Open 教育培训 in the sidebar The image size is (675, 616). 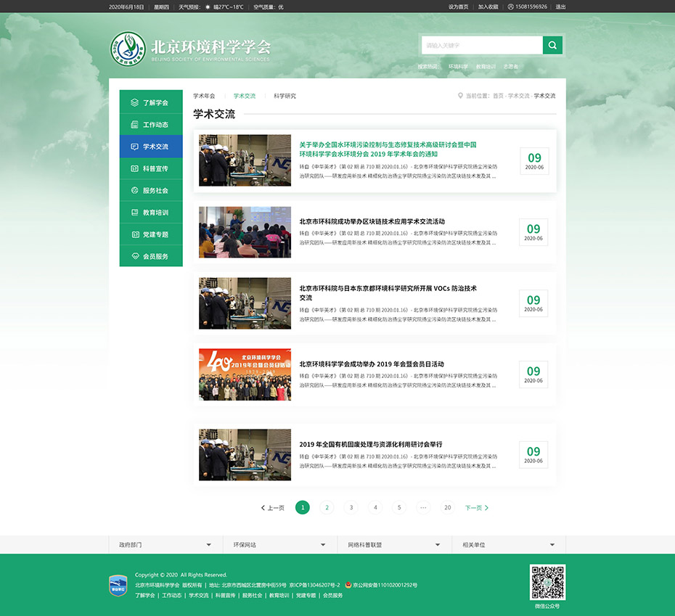[x=151, y=213]
